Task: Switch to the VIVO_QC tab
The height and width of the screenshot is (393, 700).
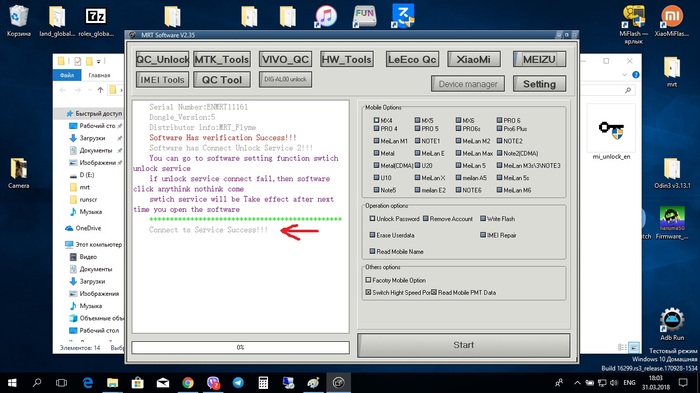Action: (x=285, y=59)
